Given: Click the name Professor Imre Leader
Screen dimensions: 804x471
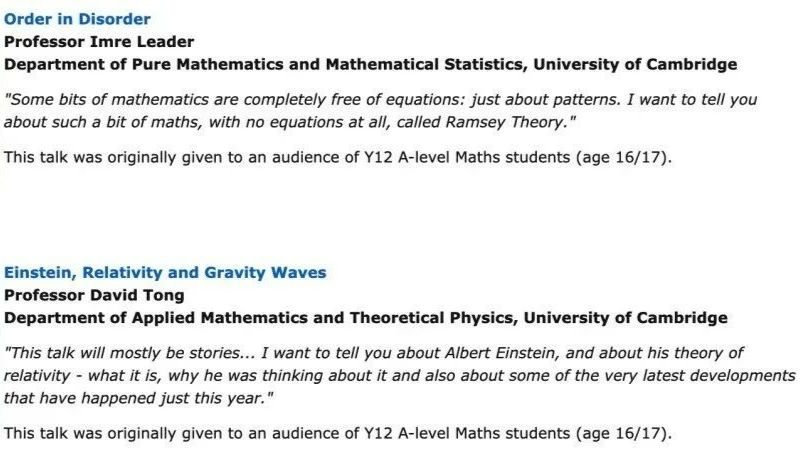Looking at the screenshot, I should [99, 42].
